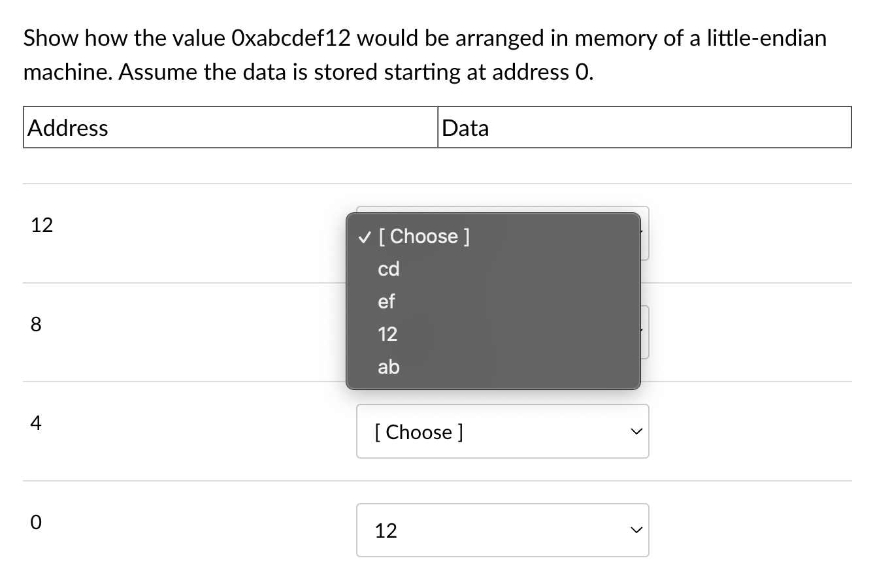Screen dimensions: 873x588
Task: Select "ab" in the open dropdown menu
Action: point(387,367)
